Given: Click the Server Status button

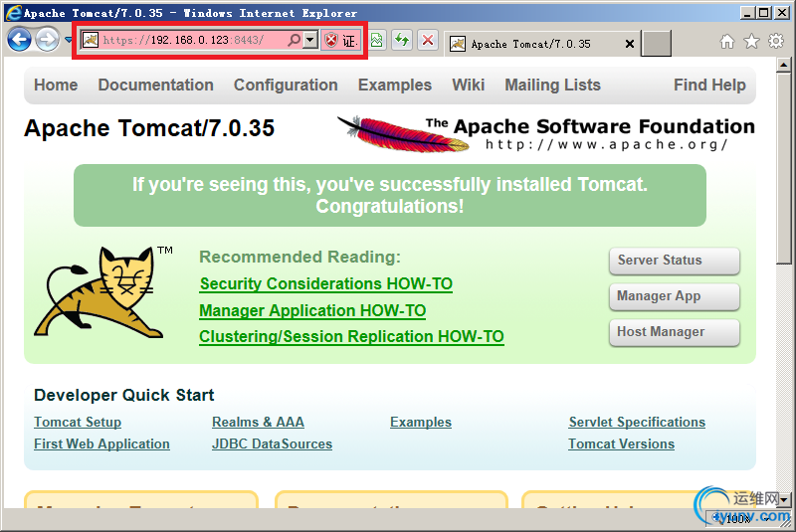Looking at the screenshot, I should coord(675,261).
